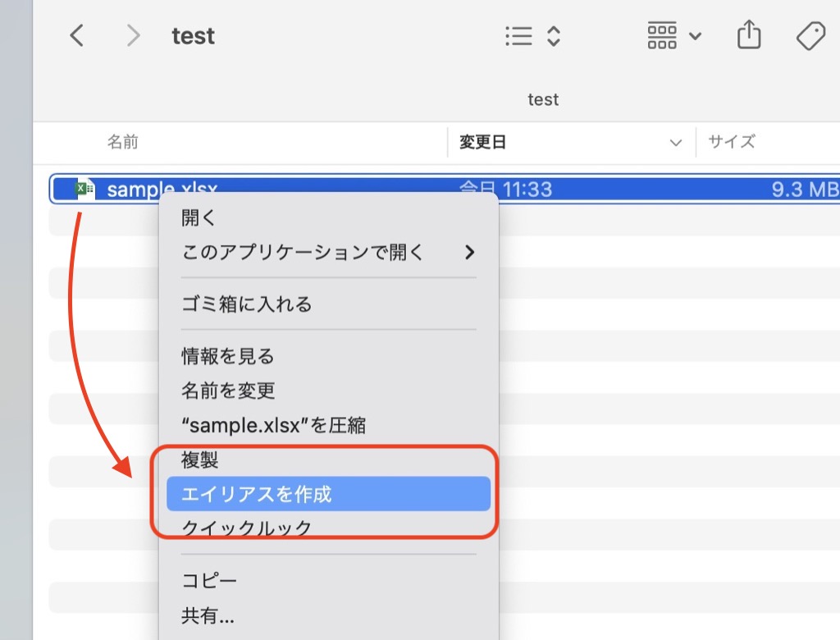Sort by the 名前 column header
The width and height of the screenshot is (840, 640).
coord(123,142)
